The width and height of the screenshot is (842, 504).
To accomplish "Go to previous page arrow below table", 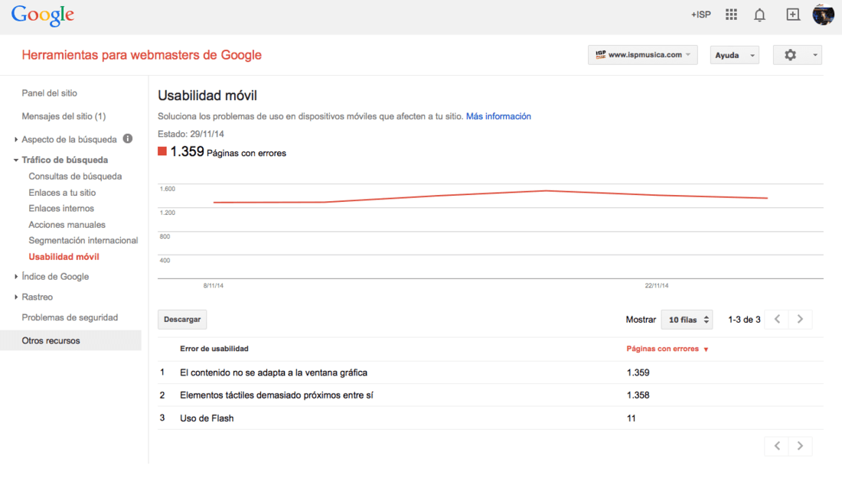I will pyautogui.click(x=776, y=446).
